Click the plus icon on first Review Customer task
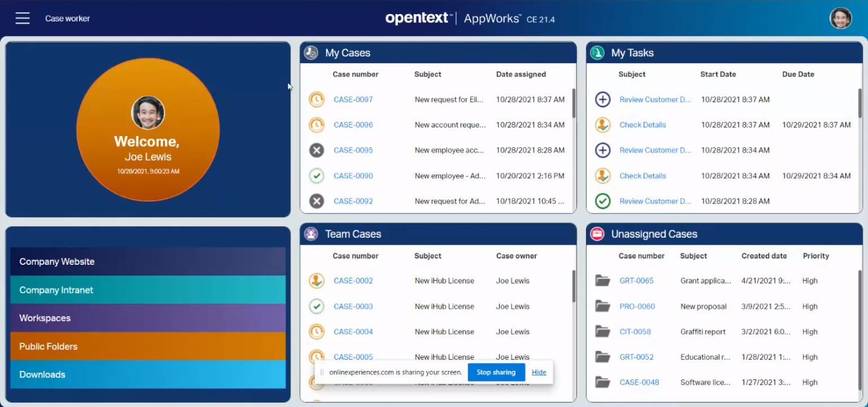The image size is (868, 407). coord(603,99)
